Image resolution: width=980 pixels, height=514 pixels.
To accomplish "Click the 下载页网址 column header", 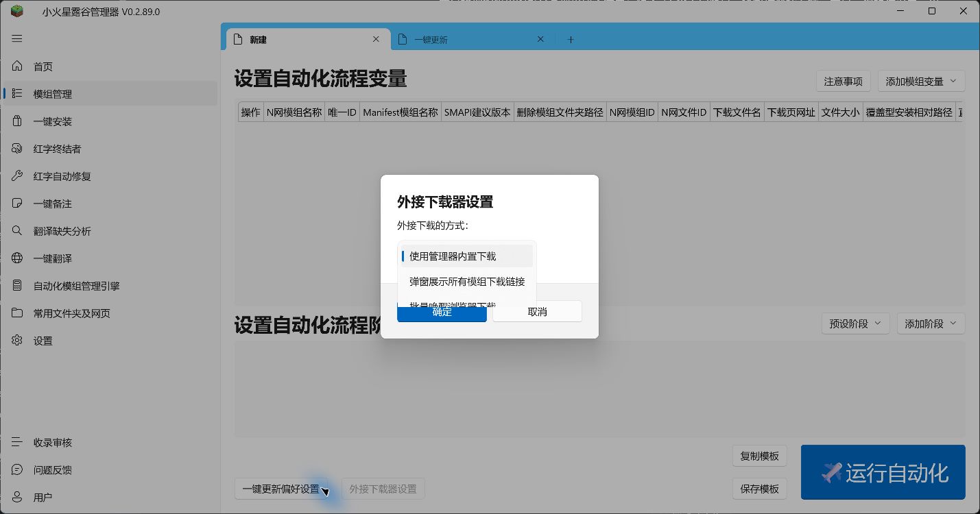I will (x=791, y=112).
